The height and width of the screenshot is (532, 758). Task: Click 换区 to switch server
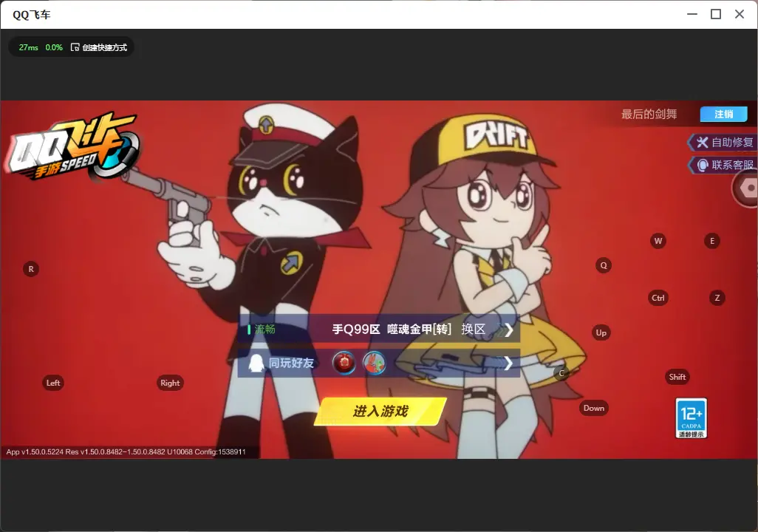click(474, 330)
